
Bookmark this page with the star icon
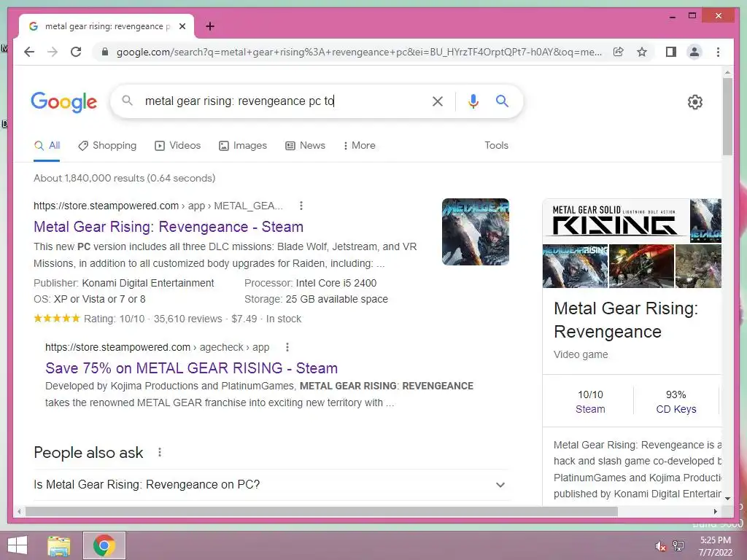click(x=642, y=52)
